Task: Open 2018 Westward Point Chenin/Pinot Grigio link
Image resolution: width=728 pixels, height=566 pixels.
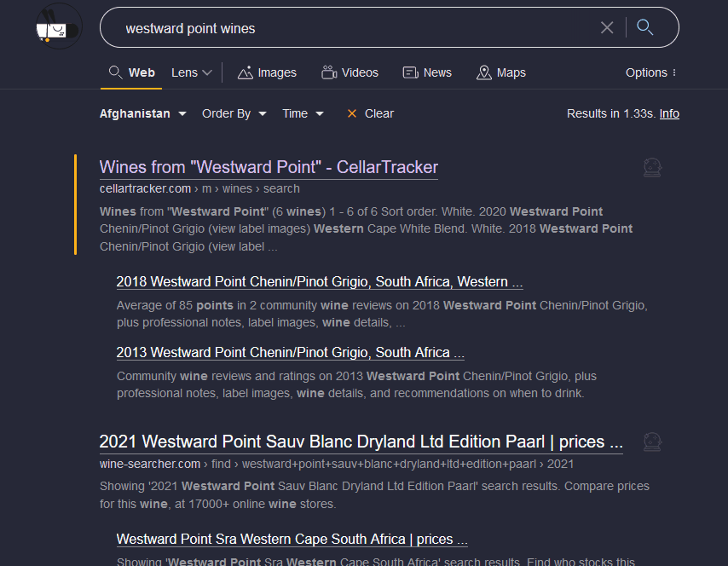Action: coord(320,281)
